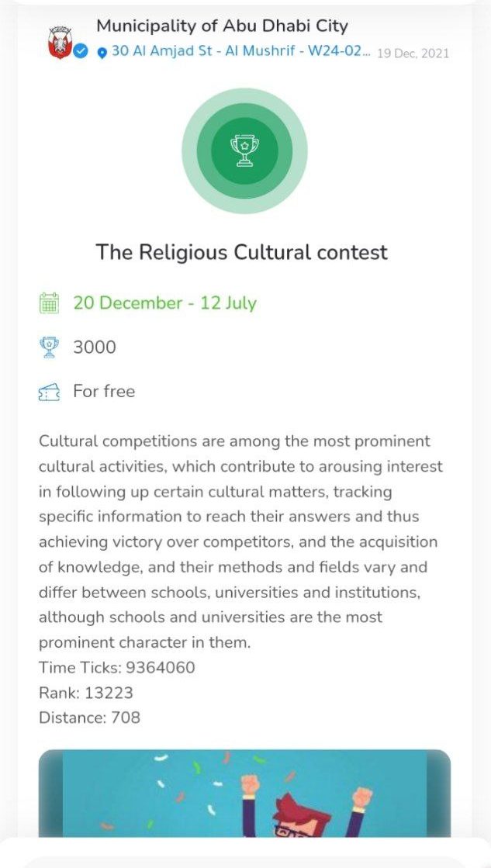Tap the prize trophy icon beside 3000
Viewport: 491px width, 868px height.
click(49, 347)
